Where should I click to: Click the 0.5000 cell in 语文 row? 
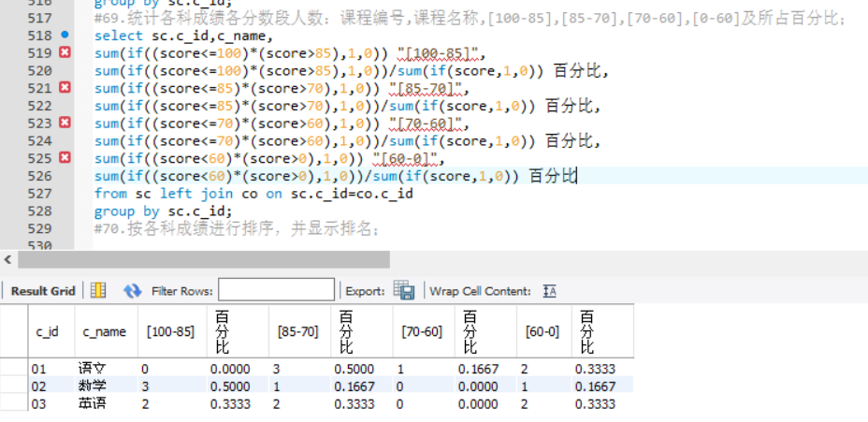click(362, 369)
